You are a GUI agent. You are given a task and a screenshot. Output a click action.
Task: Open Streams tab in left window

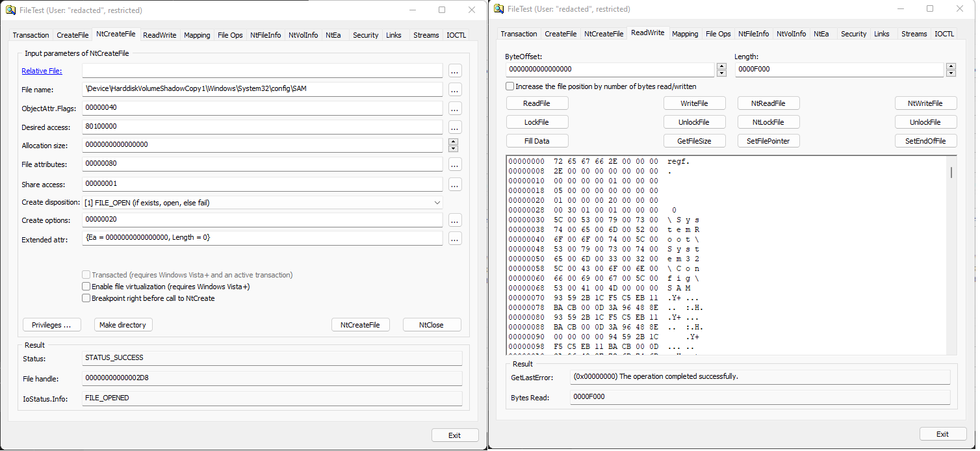click(426, 35)
